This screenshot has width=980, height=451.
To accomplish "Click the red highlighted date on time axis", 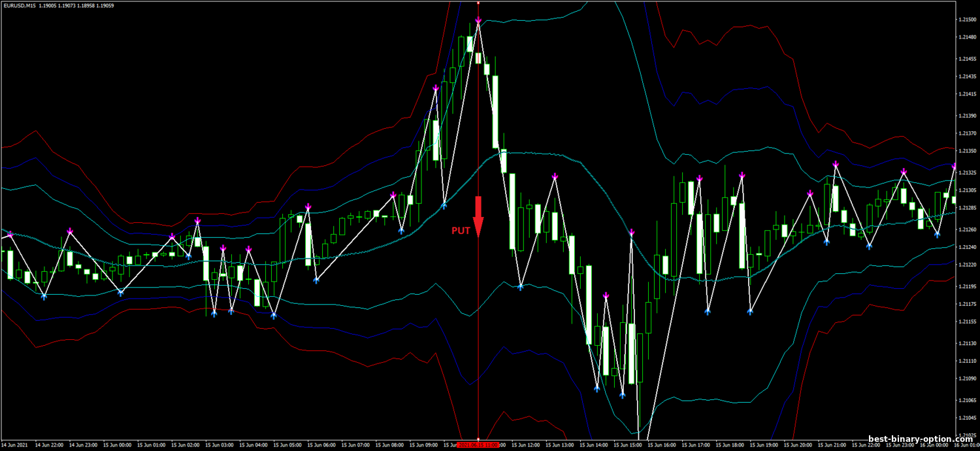I will pos(478,444).
